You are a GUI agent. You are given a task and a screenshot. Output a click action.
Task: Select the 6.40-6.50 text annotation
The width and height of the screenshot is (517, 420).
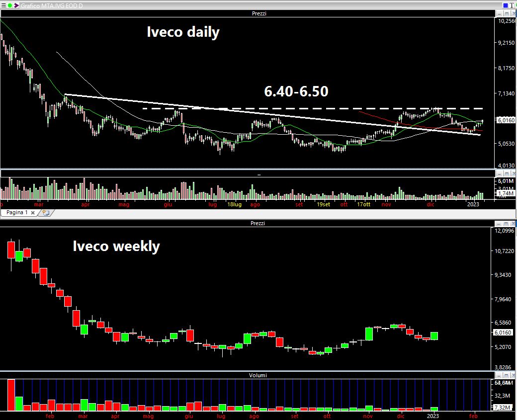click(x=296, y=91)
